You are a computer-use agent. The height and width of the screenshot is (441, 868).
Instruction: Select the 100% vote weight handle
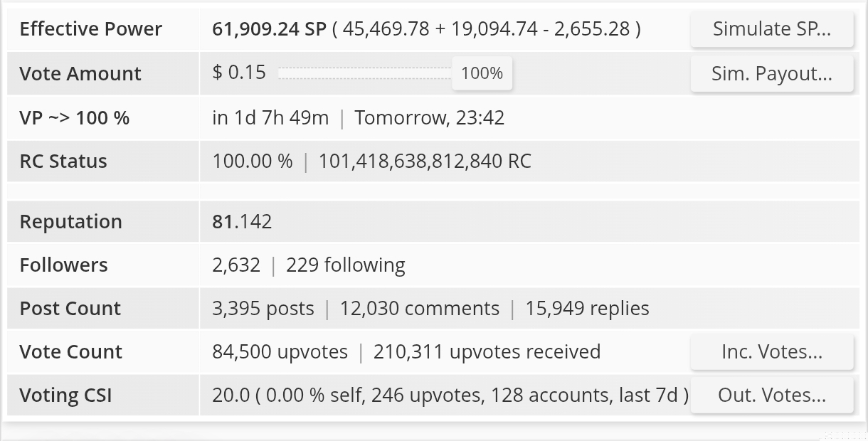[482, 73]
